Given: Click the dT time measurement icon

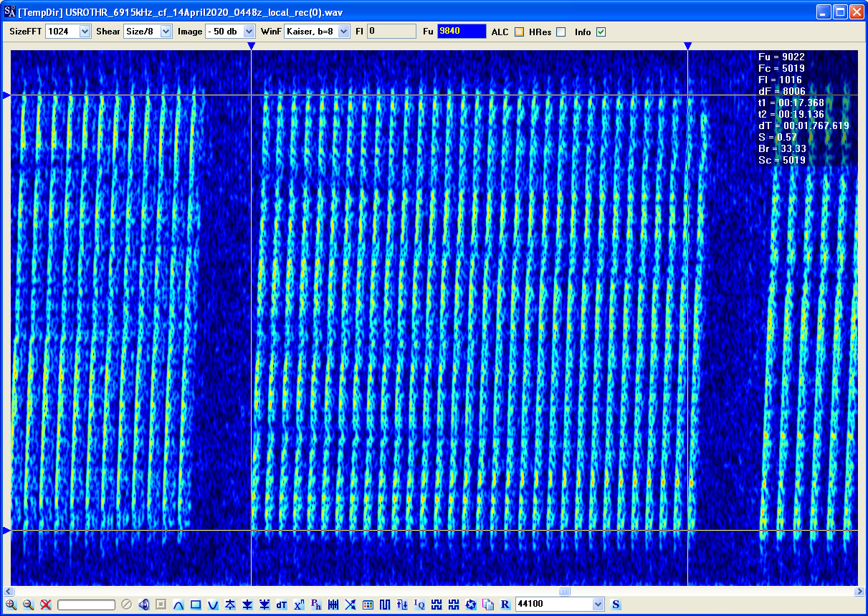Looking at the screenshot, I should click(x=282, y=605).
